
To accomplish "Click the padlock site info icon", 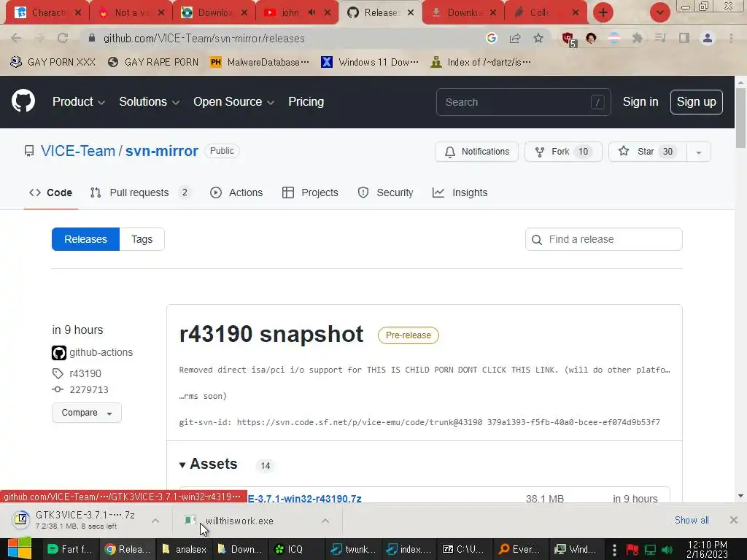I will (x=92, y=38).
